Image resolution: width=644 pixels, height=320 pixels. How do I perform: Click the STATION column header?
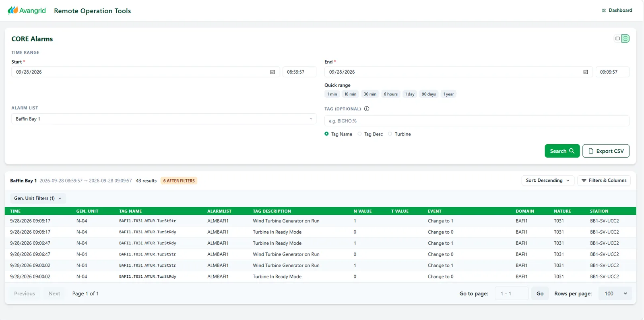[599, 211]
